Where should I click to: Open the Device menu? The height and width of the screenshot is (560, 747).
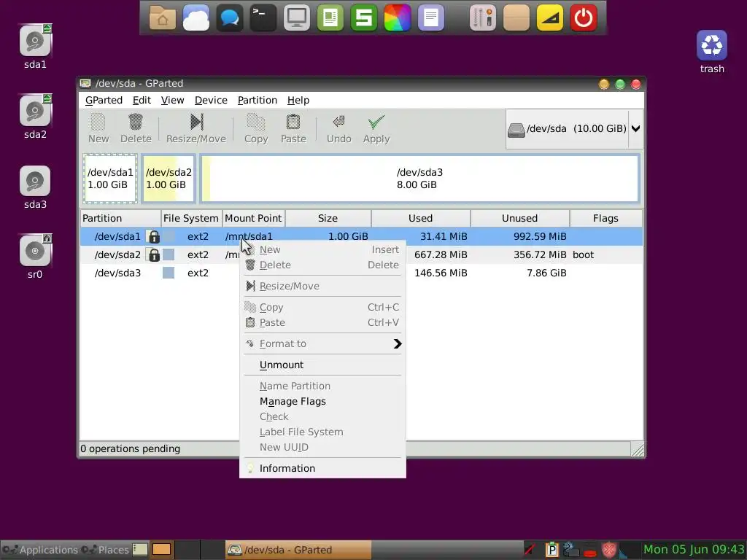click(211, 101)
